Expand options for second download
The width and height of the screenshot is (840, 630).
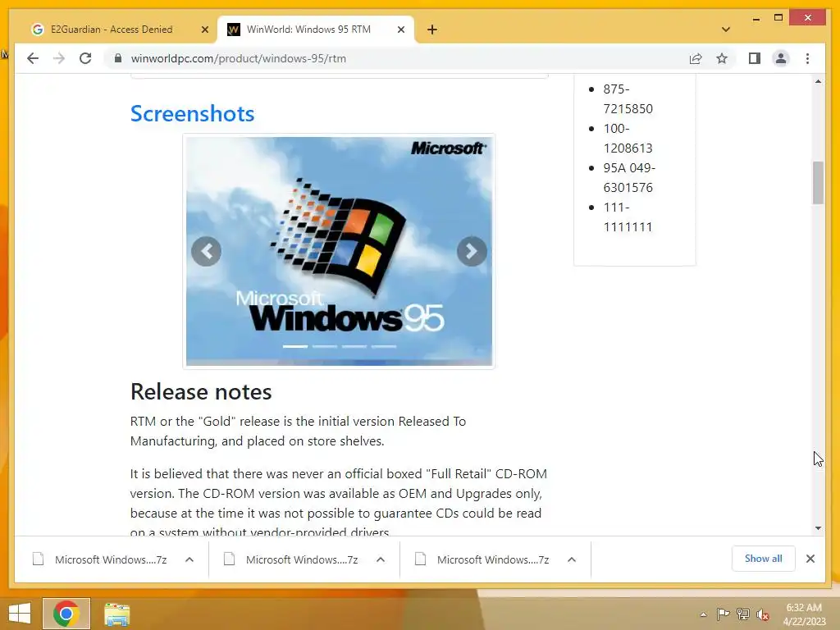(381, 559)
